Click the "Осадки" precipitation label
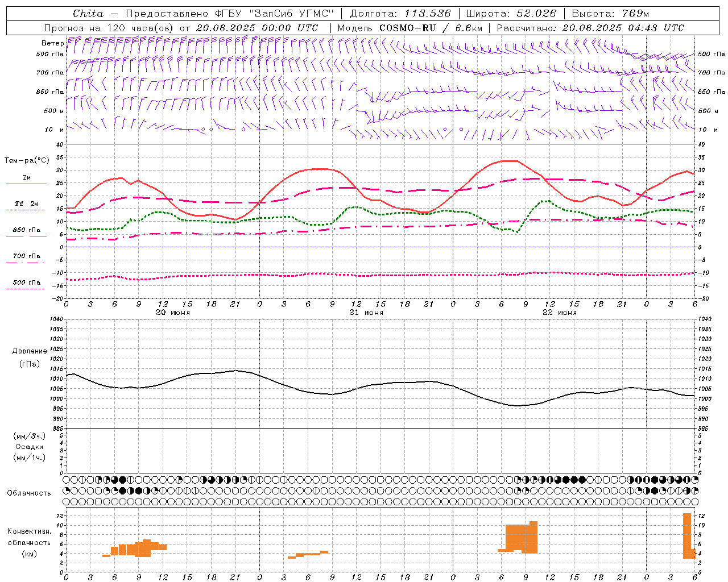This screenshot has width=728, height=582. coord(30,447)
